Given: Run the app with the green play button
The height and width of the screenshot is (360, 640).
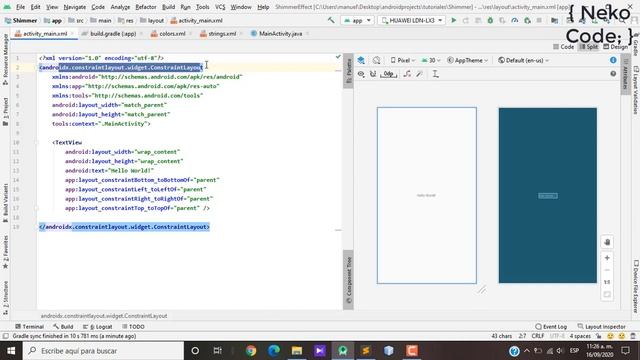Looking at the screenshot, I should coord(453,20).
